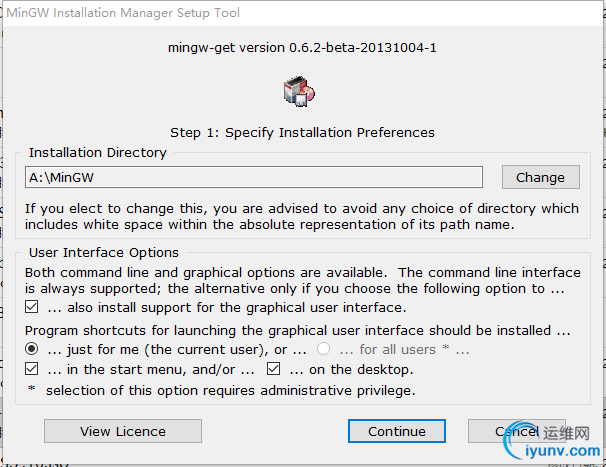
Task: Click Continue to proceed with setup
Action: 397,431
